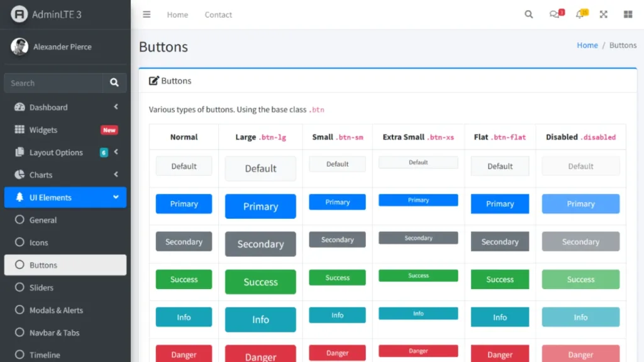Screen dimensions: 644x362
Task: Click the sidebar Search input field
Action: coord(53,82)
